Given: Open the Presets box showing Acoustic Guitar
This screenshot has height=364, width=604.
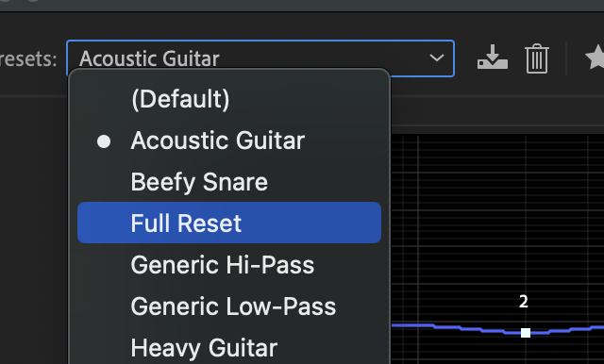Looking at the screenshot, I should point(260,58).
